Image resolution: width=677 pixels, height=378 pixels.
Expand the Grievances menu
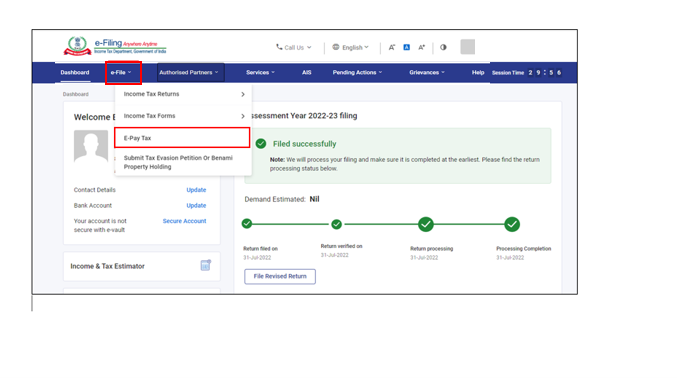tap(427, 73)
